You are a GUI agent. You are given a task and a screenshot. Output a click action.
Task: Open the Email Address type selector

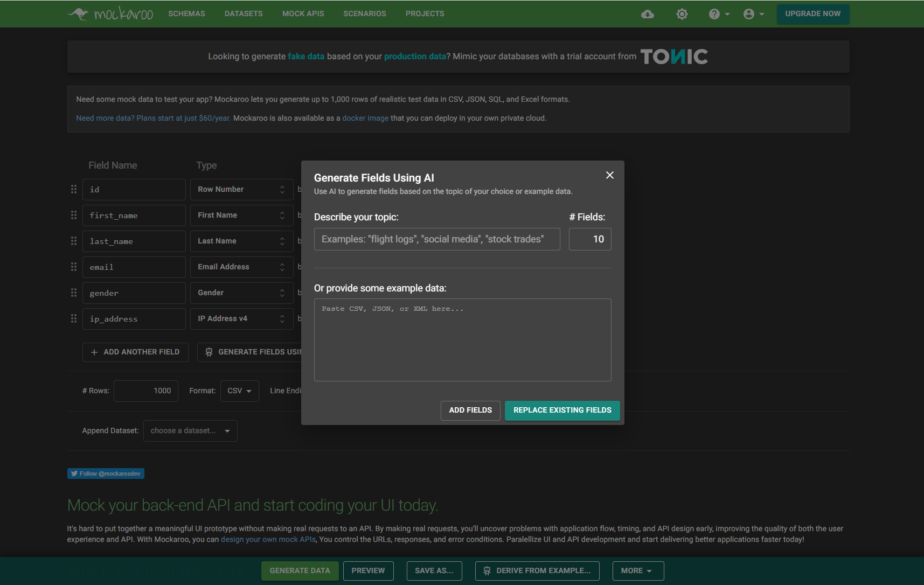pyautogui.click(x=241, y=267)
